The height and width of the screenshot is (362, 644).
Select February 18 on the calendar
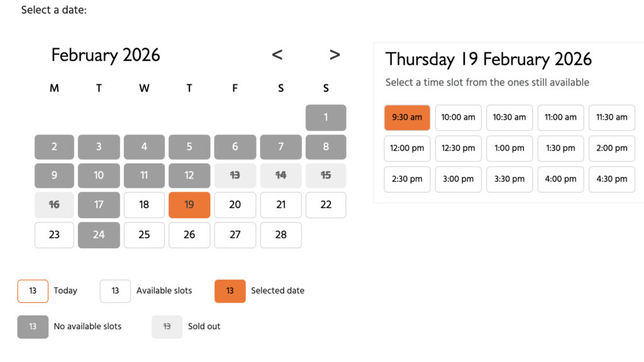(x=144, y=205)
